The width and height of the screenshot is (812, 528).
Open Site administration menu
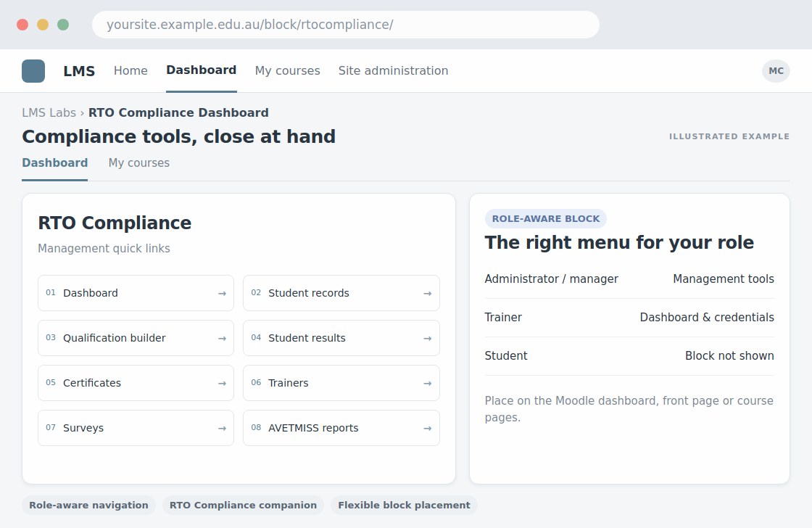(x=393, y=70)
